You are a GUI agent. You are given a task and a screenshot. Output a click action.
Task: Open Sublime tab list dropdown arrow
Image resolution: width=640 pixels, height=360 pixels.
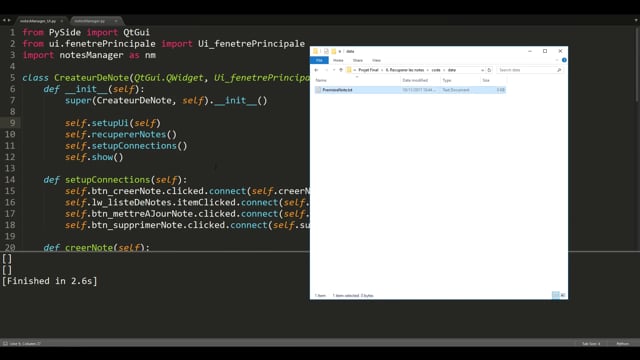[636, 20]
